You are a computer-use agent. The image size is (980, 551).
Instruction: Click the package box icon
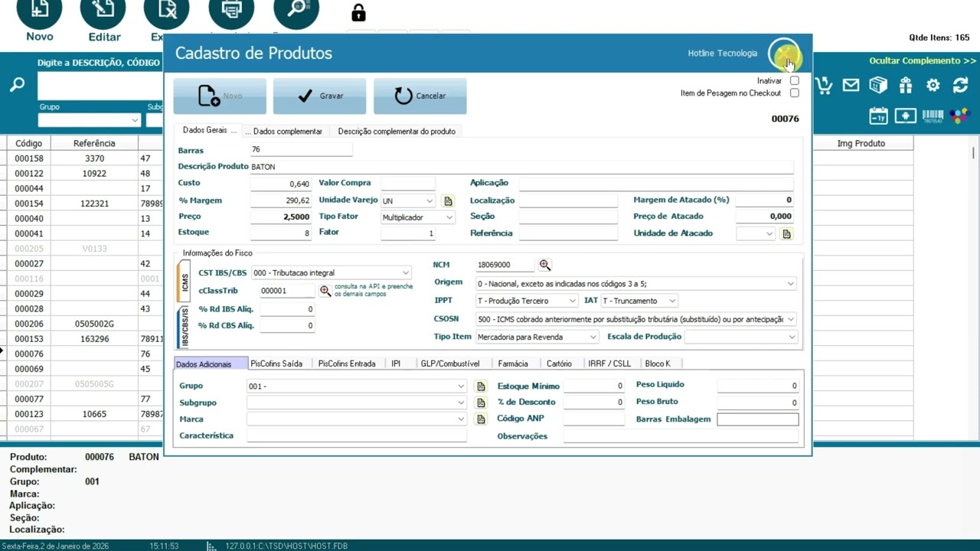[x=878, y=86]
